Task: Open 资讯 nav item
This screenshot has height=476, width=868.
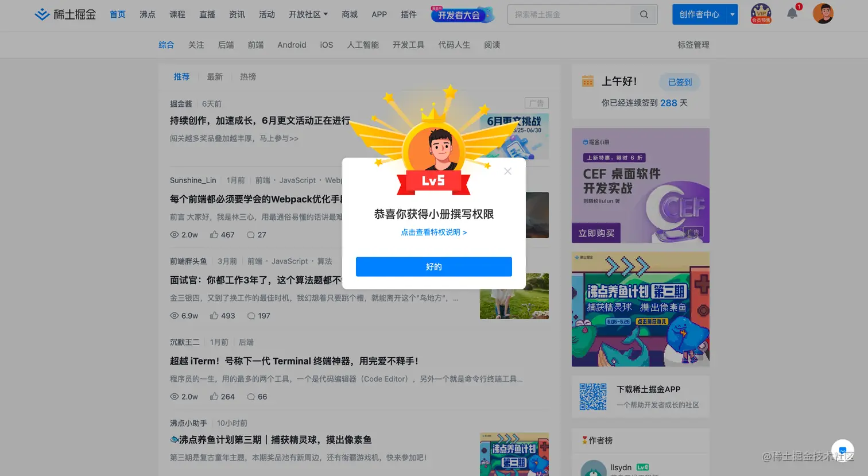Action: point(237,14)
